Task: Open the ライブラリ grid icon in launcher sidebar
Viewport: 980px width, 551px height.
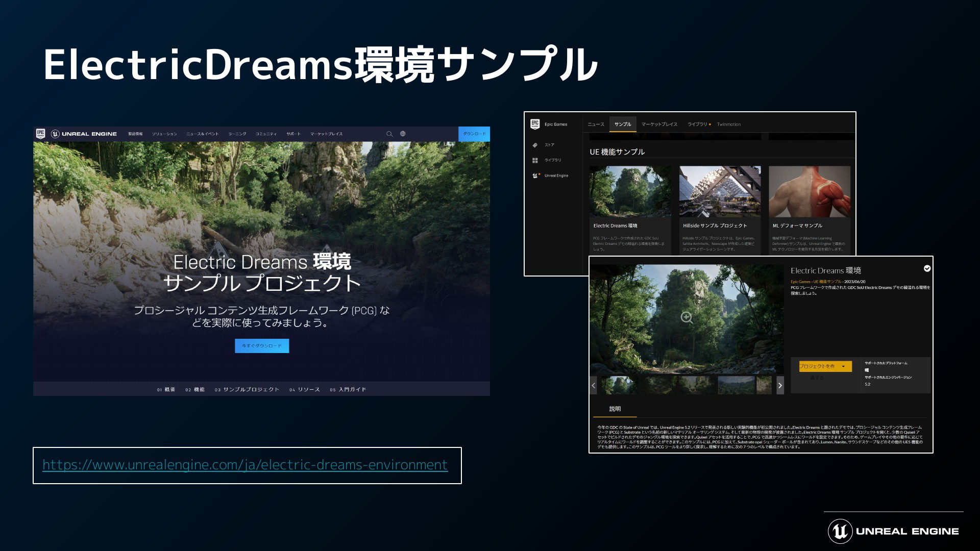Action: tap(535, 160)
